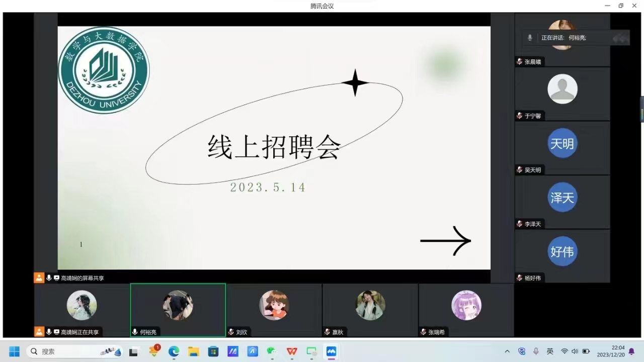The height and width of the screenshot is (362, 644).
Task: Open WeChat from the taskbar
Action: tap(272, 351)
